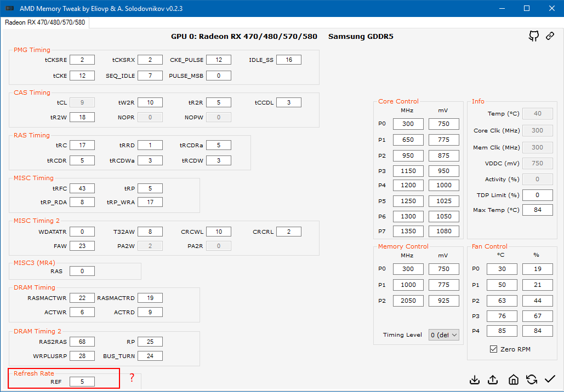564x392 pixels.
Task: Click the SEQ_IDLE input field
Action: click(150, 76)
